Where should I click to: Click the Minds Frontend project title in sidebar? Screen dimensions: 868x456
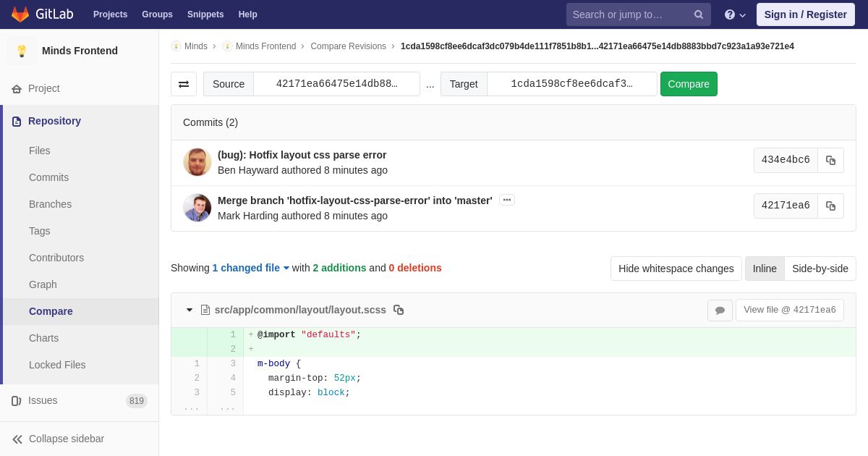click(80, 51)
